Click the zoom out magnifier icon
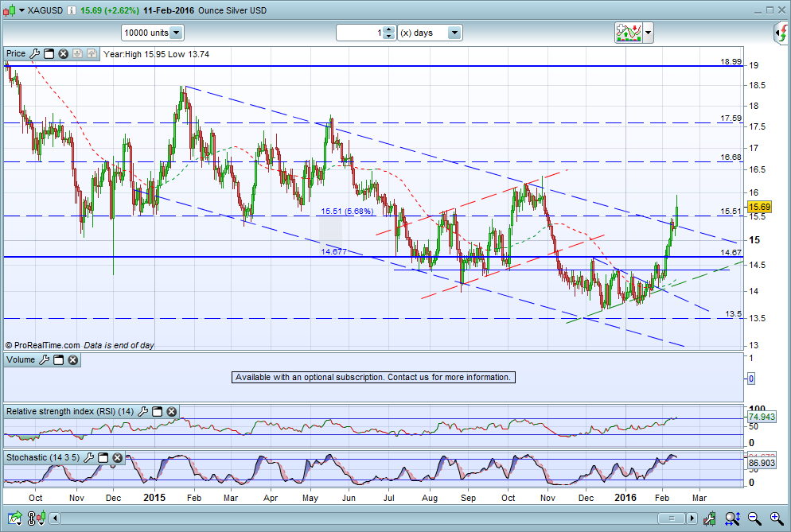Screen dimensions: 791x532 tap(754, 518)
